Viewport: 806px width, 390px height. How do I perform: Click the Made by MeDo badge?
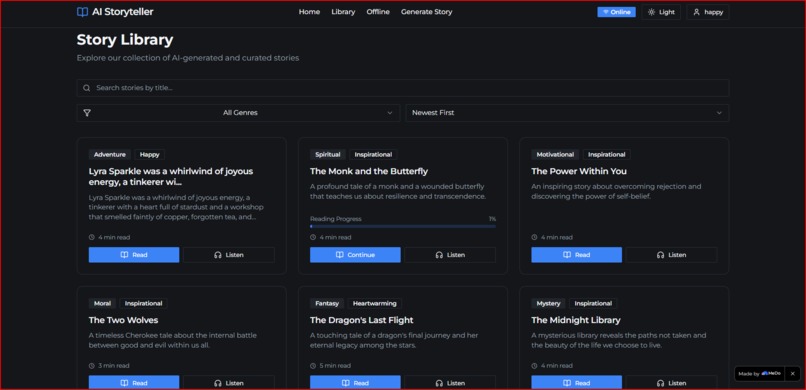759,374
